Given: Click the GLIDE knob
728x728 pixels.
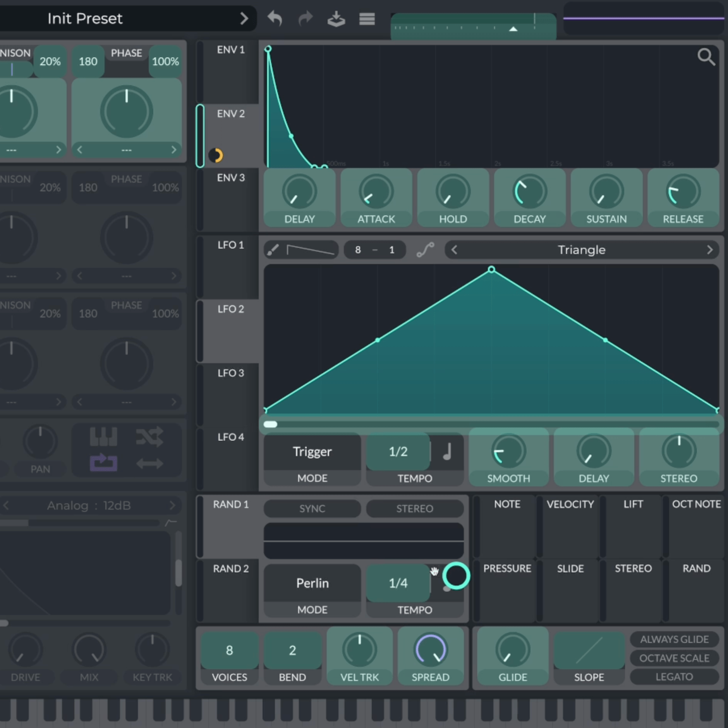Looking at the screenshot, I should [513, 650].
